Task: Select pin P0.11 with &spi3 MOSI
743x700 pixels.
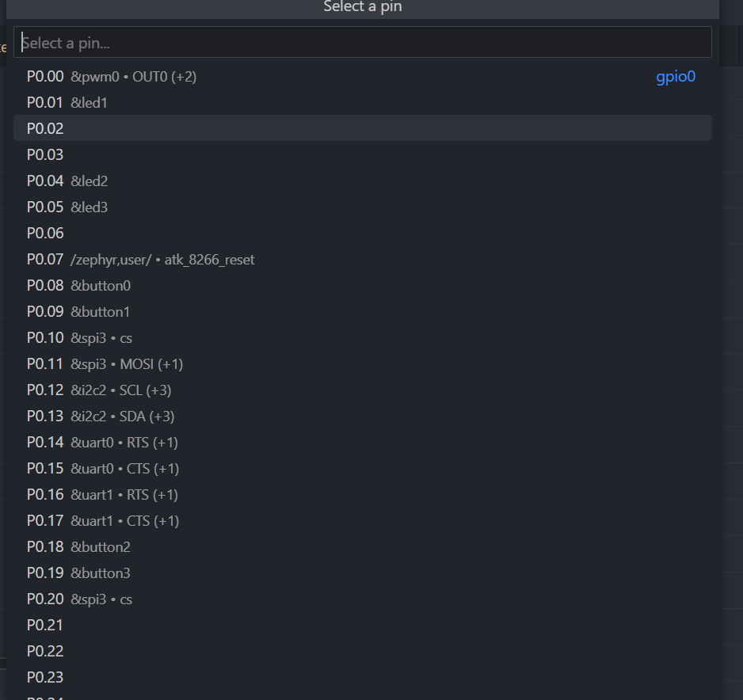Action: [105, 364]
